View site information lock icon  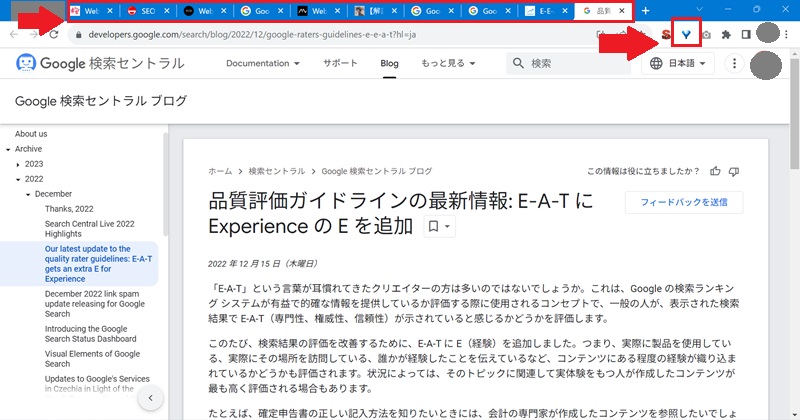pyautogui.click(x=78, y=35)
